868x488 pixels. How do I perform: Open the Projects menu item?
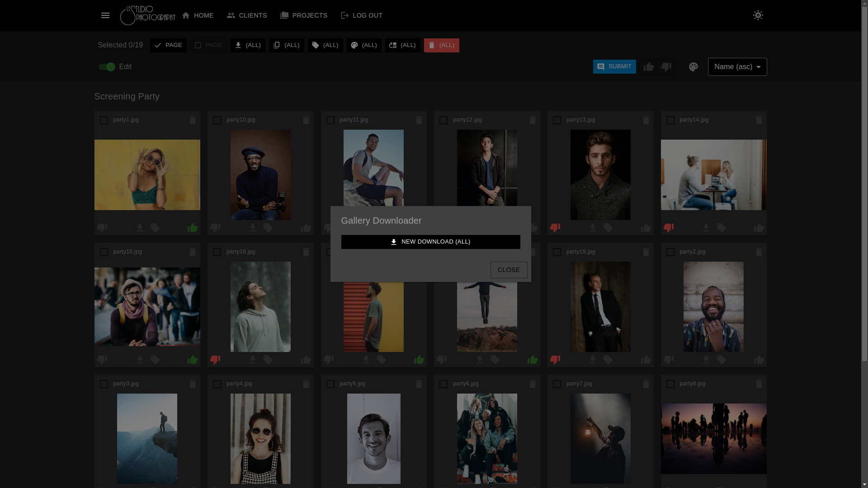(304, 15)
